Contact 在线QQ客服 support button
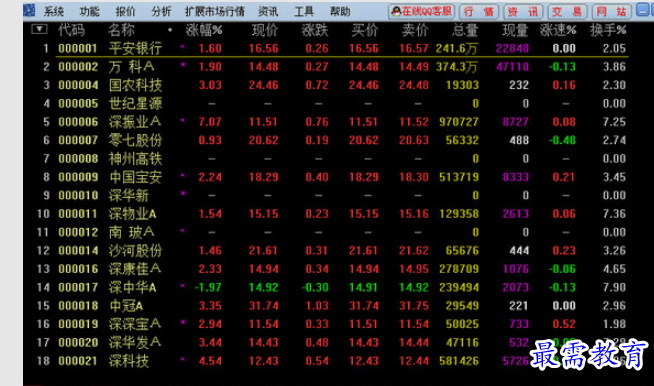The image size is (654, 386). (x=422, y=11)
